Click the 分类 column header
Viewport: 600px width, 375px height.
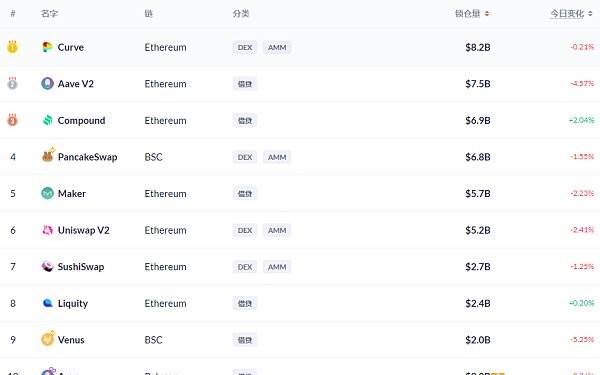(241, 14)
